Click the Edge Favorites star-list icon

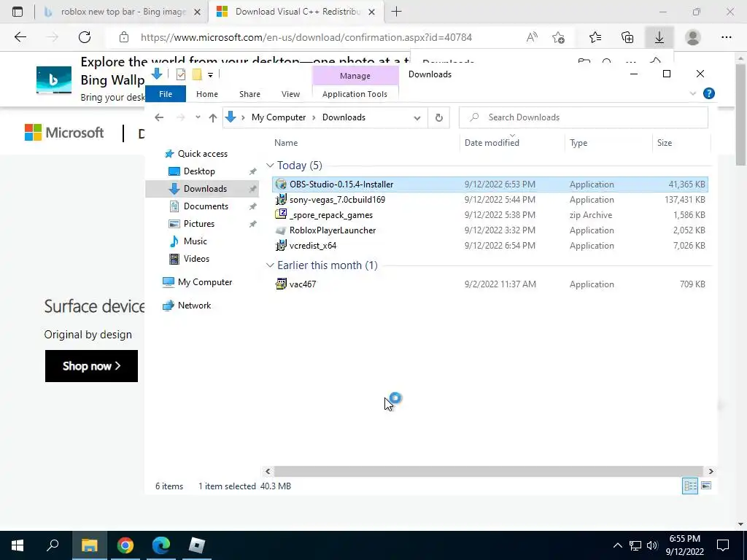(x=595, y=37)
